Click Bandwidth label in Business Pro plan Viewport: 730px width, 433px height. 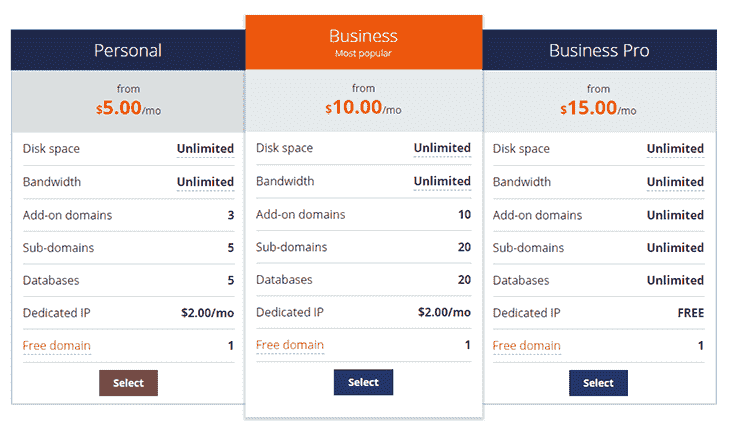click(522, 182)
